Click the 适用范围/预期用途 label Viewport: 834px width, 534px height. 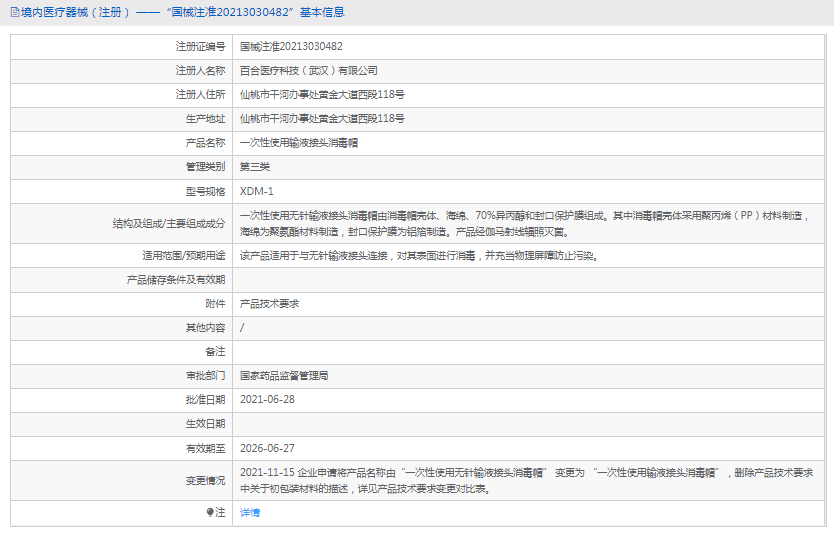[184, 256]
